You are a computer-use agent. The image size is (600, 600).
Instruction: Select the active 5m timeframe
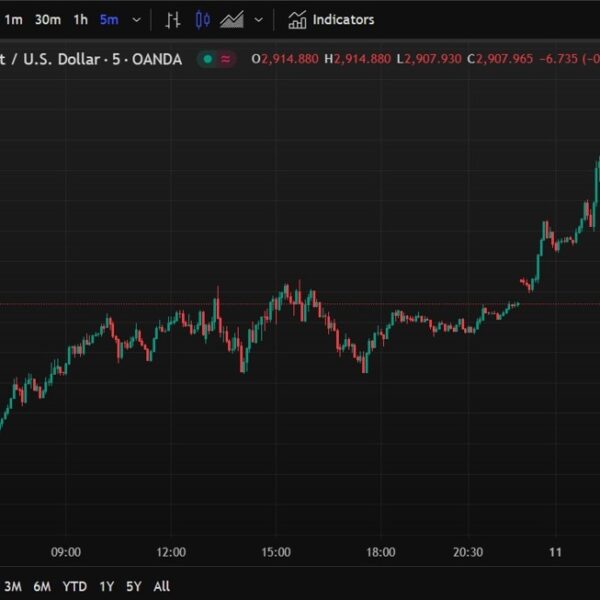point(108,20)
